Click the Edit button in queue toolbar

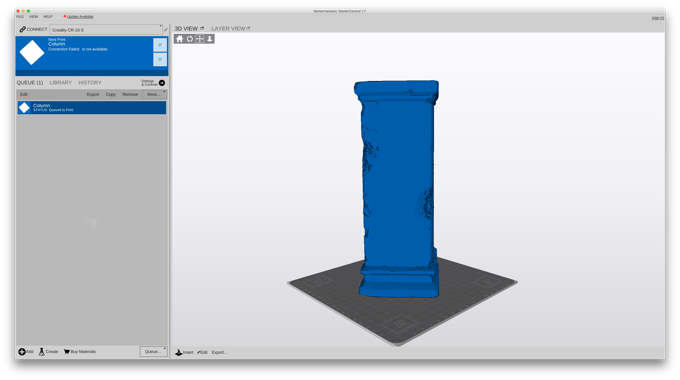pyautogui.click(x=24, y=94)
